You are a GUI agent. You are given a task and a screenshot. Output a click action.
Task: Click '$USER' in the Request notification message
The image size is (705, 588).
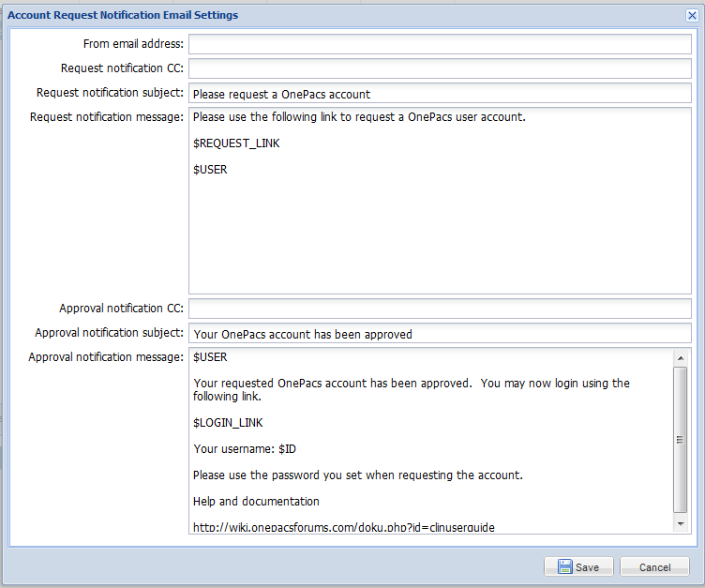[210, 170]
